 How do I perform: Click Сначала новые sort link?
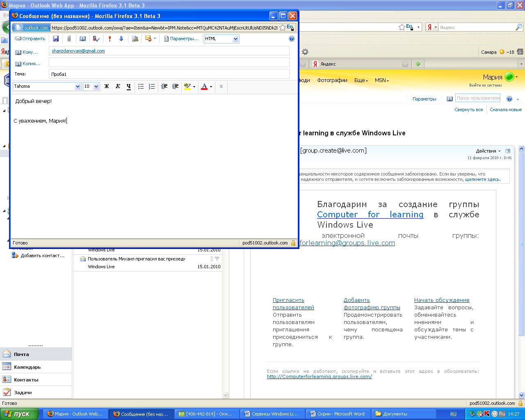(x=506, y=110)
